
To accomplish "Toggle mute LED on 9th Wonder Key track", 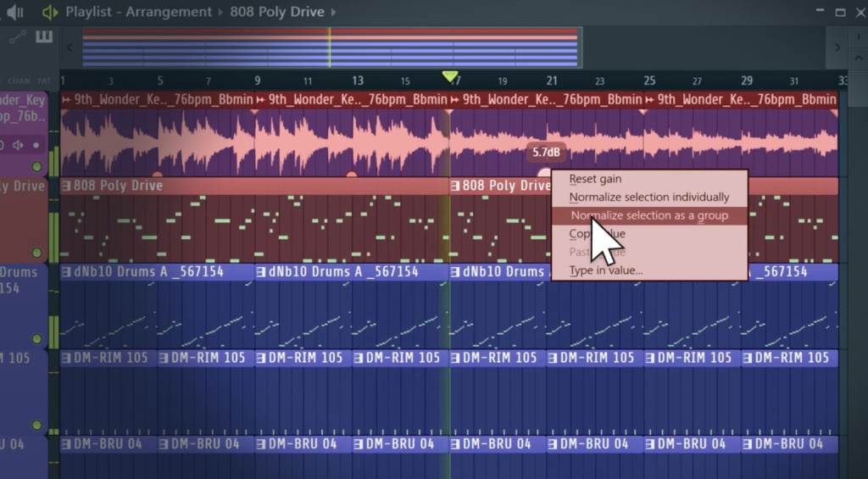I will (37, 167).
